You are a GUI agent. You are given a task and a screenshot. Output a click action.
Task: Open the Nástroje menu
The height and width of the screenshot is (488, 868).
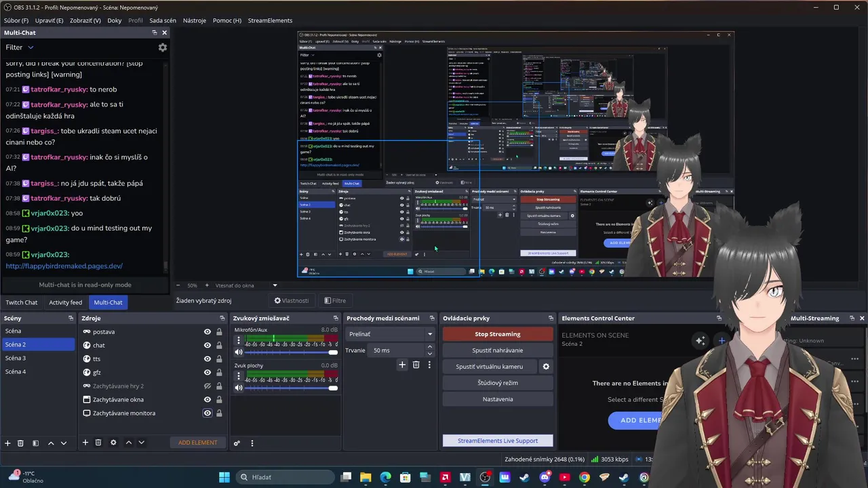pyautogui.click(x=195, y=20)
